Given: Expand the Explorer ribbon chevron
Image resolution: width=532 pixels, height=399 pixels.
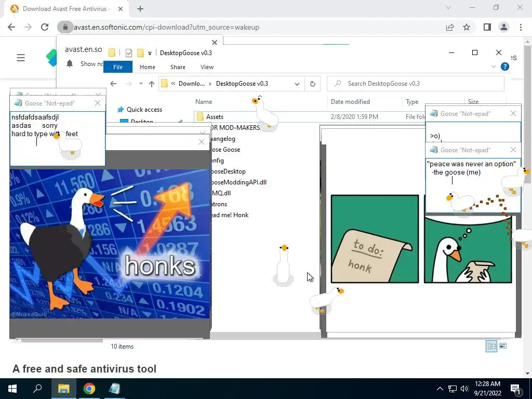Looking at the screenshot, I should point(494,66).
